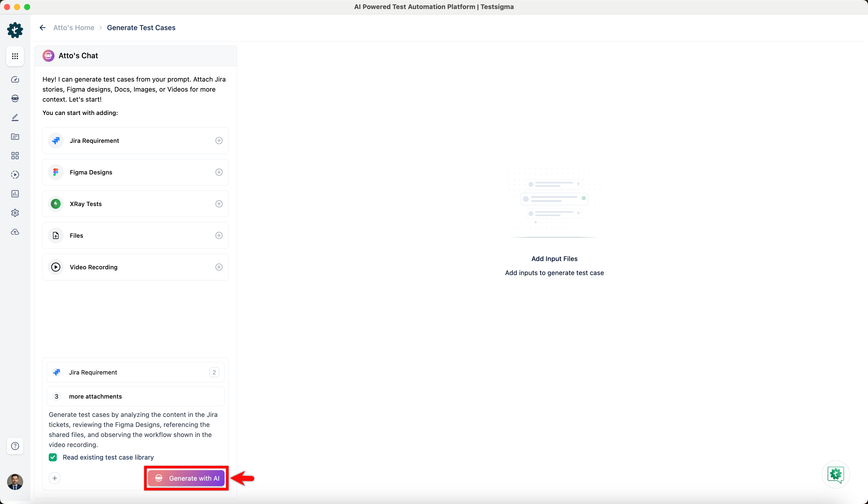Click the Atto agent sidebar icon

(x=15, y=98)
